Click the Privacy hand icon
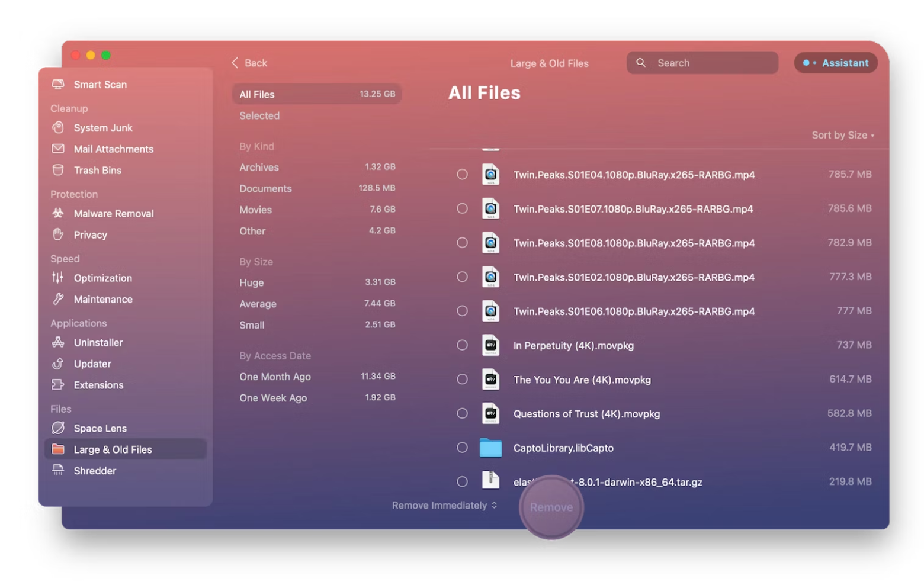The image size is (924, 585). 58,234
